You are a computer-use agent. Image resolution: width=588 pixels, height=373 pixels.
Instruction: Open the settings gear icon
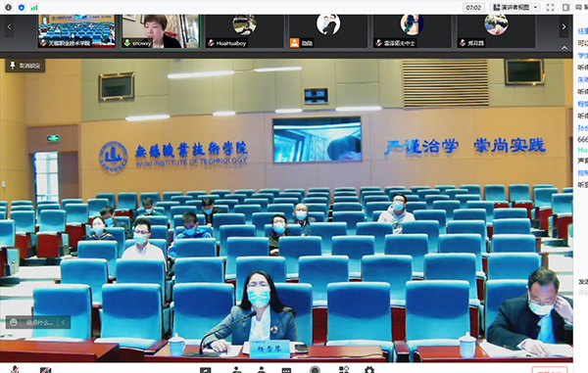pos(369,370)
